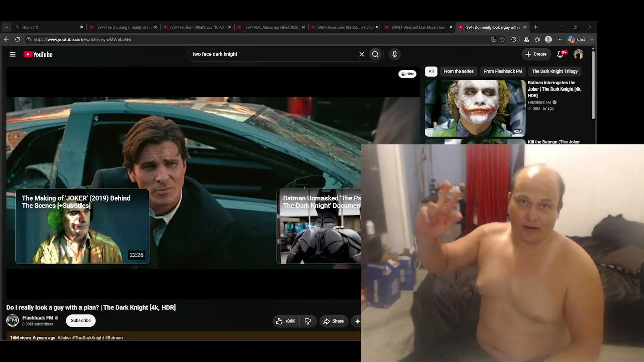
Task: Close the 'Home / X' tab
Action: pyautogui.click(x=82, y=27)
